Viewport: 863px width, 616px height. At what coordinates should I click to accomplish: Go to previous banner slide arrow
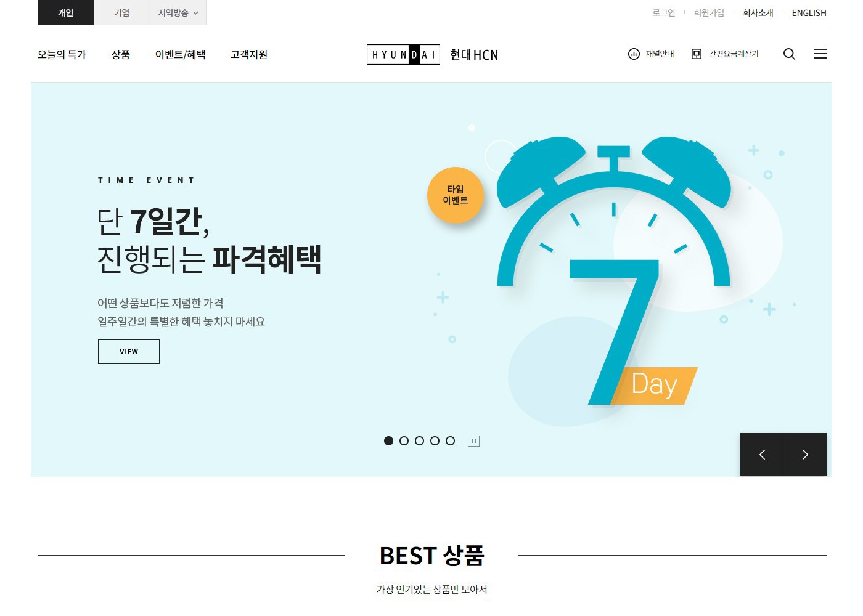[762, 455]
